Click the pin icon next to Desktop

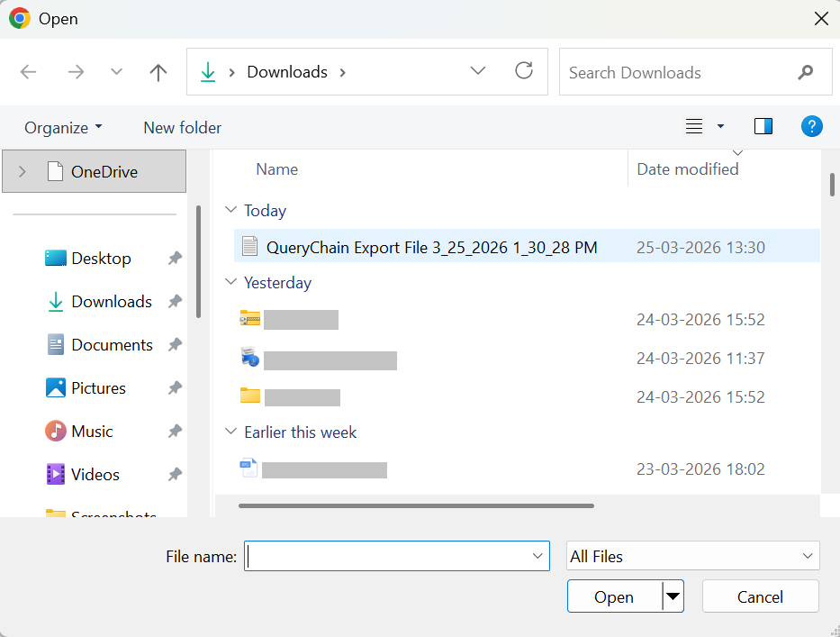click(x=175, y=259)
